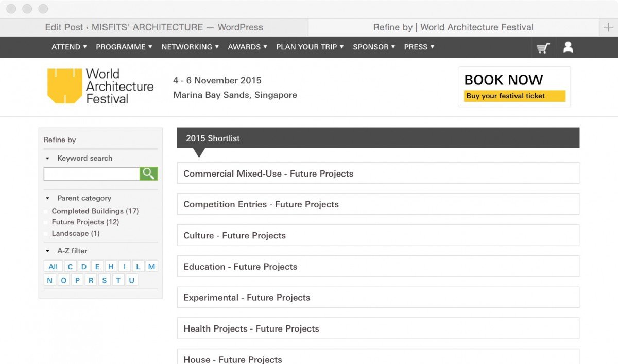
Task: Open a new browser tab with plus
Action: 608,27
